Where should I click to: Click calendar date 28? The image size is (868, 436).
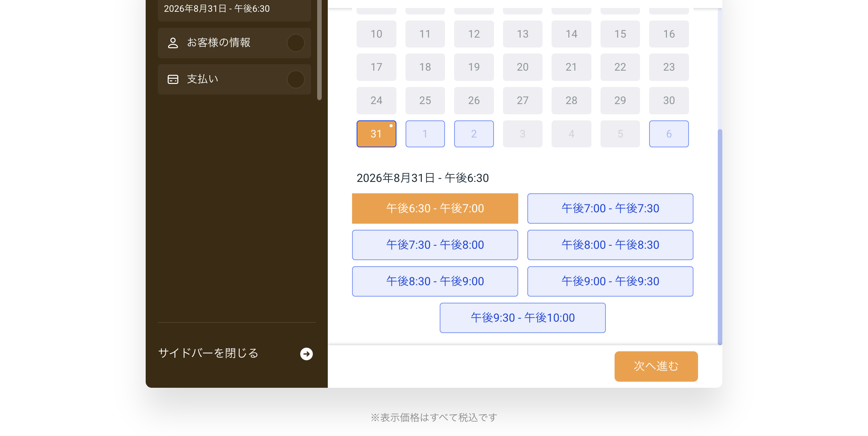pyautogui.click(x=571, y=101)
